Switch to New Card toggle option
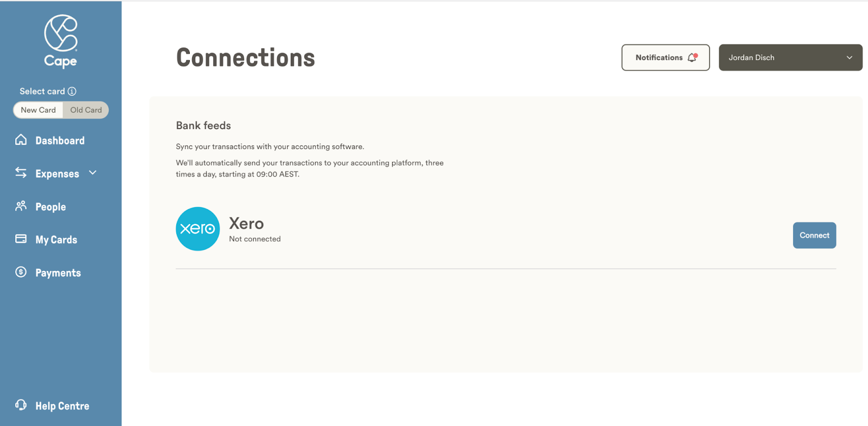Image resolution: width=868 pixels, height=426 pixels. 38,110
